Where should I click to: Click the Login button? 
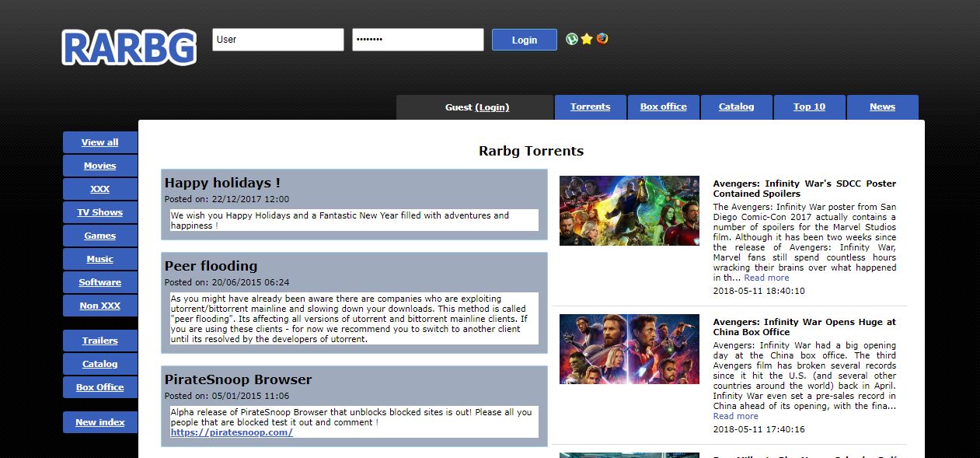pyautogui.click(x=524, y=39)
